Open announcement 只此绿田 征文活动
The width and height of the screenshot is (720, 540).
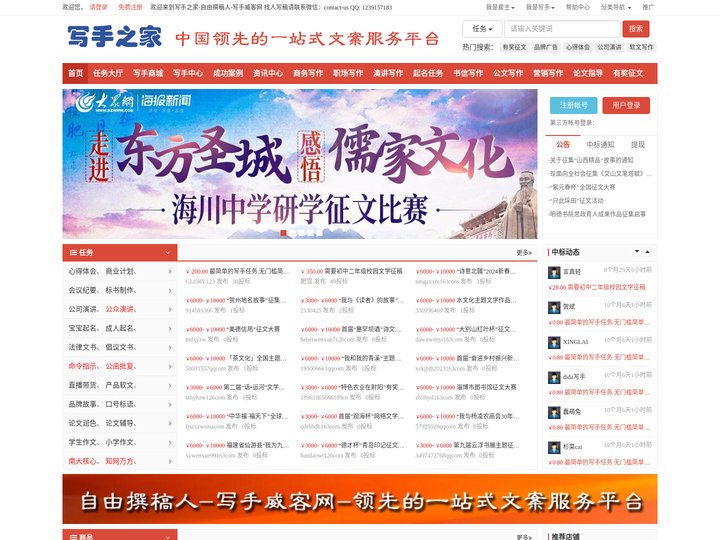tap(577, 201)
